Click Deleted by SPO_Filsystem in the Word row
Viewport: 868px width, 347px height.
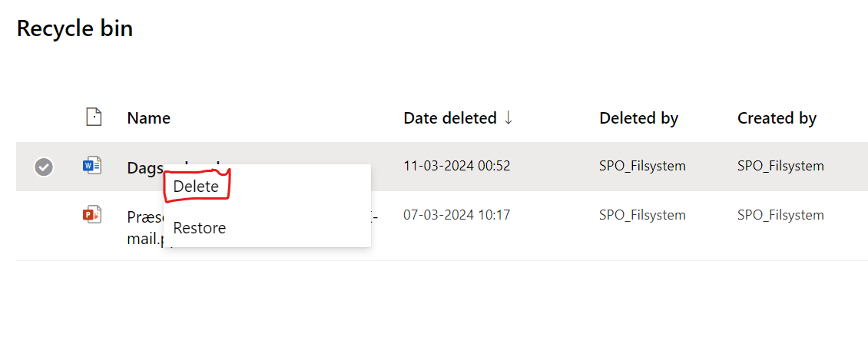coord(642,166)
